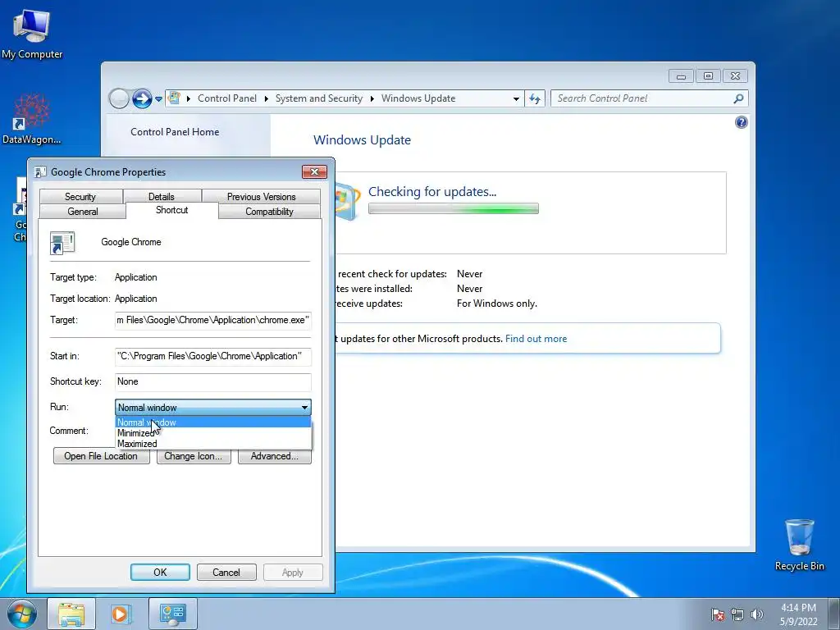
Task: Switch to the Compatibility tab
Action: tap(269, 212)
